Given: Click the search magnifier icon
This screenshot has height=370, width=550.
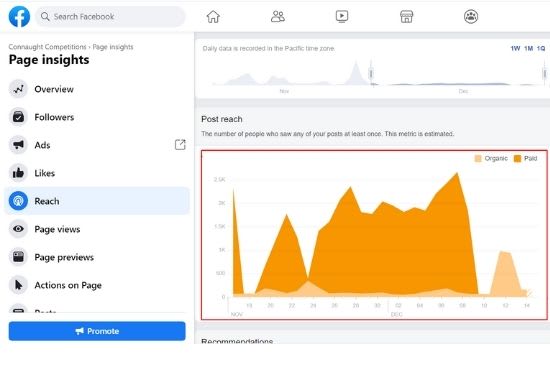Looking at the screenshot, I should [x=45, y=16].
